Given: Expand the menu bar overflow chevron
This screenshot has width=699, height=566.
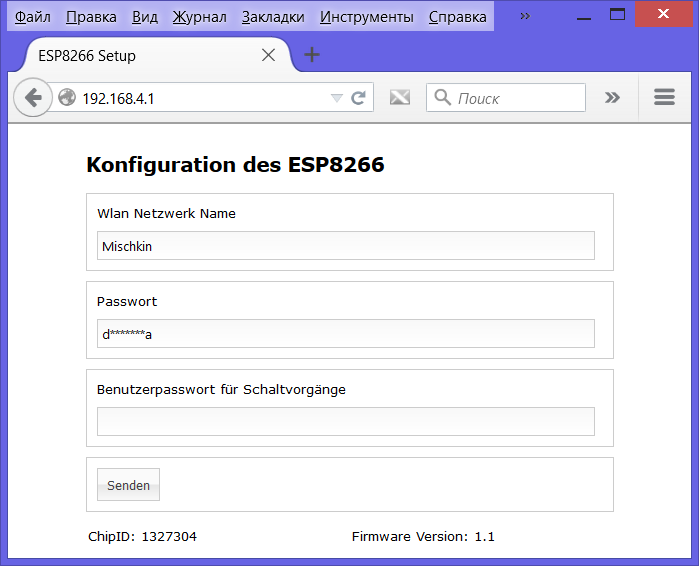Looking at the screenshot, I should (525, 16).
